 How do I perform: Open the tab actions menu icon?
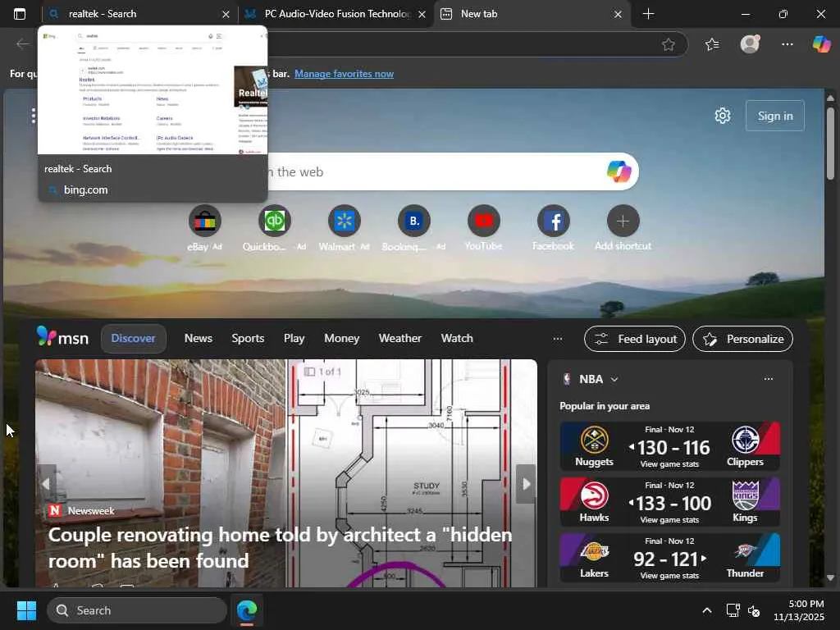(20, 14)
